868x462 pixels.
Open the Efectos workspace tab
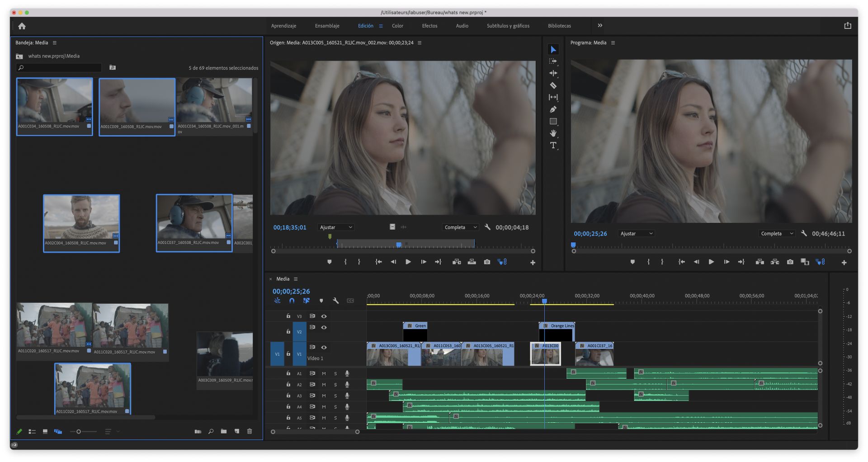429,26
